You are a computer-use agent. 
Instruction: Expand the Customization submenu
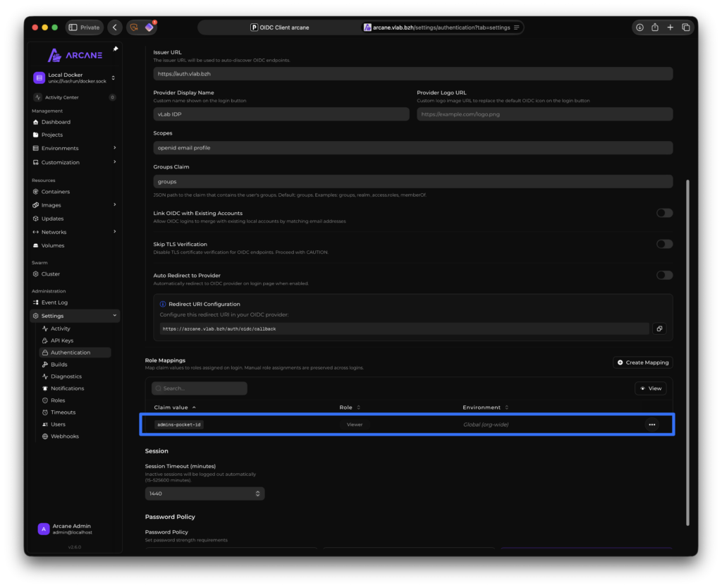point(115,162)
